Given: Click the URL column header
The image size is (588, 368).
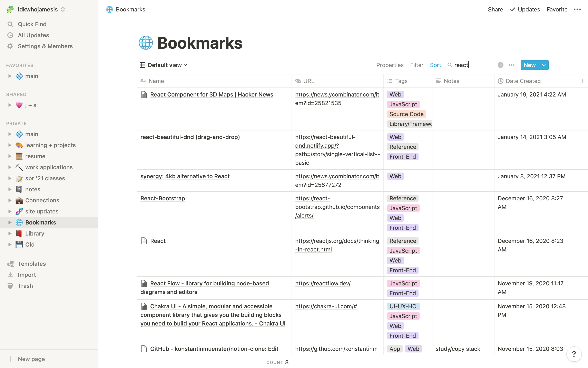Looking at the screenshot, I should (338, 81).
